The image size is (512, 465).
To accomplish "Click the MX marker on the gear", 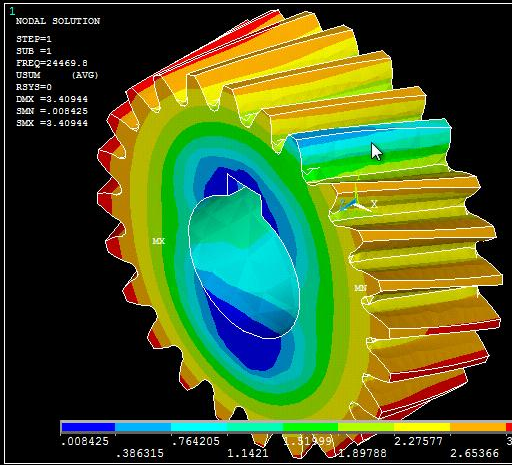I will click(x=158, y=241).
